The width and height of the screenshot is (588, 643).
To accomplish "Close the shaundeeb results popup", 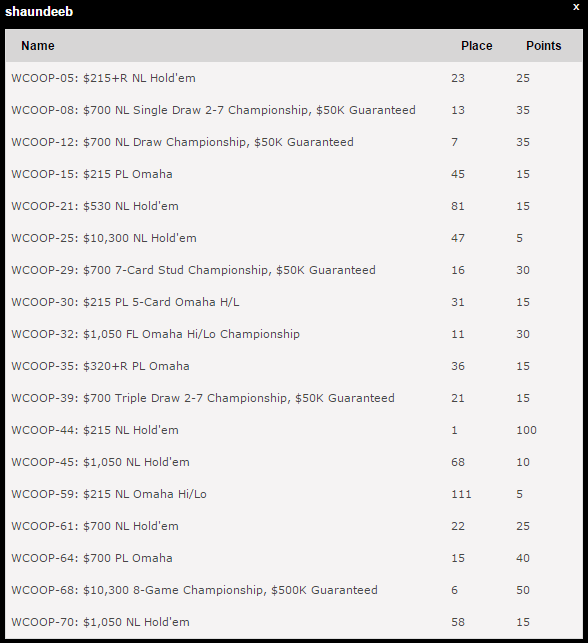I will [x=576, y=7].
